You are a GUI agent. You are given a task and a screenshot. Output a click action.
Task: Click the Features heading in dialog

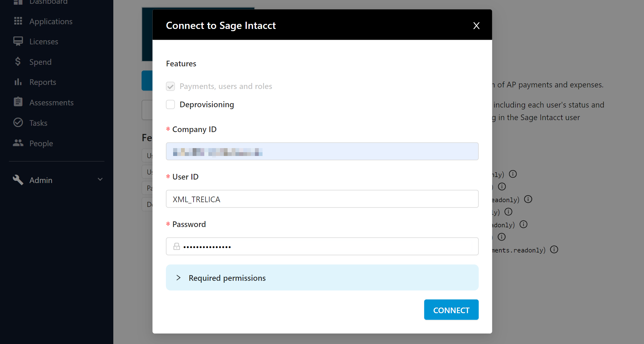tap(181, 64)
